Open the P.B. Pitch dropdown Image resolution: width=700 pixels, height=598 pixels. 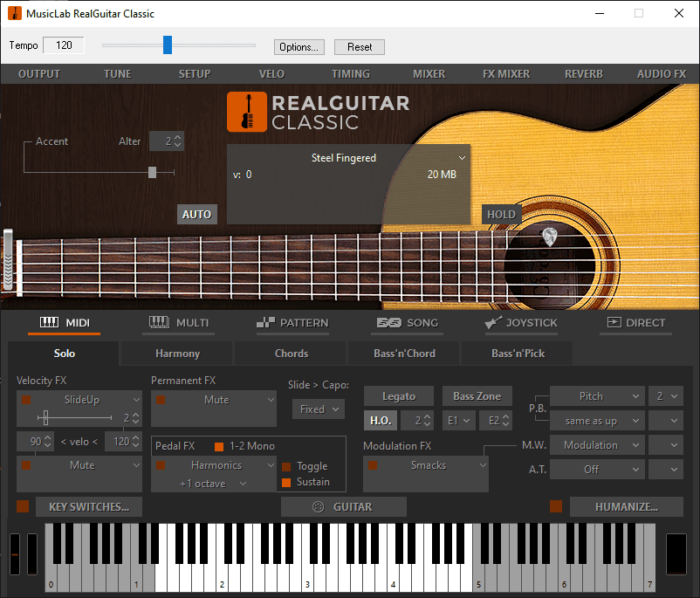[x=596, y=396]
